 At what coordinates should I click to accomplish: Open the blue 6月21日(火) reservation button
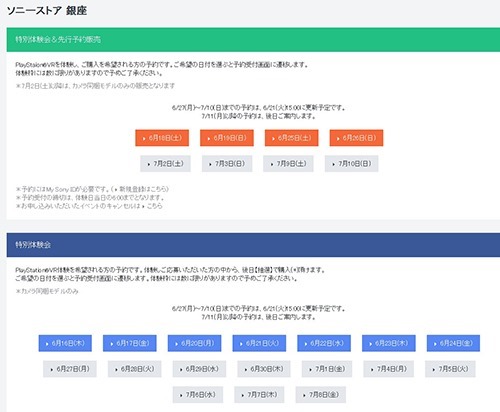[x=259, y=343]
